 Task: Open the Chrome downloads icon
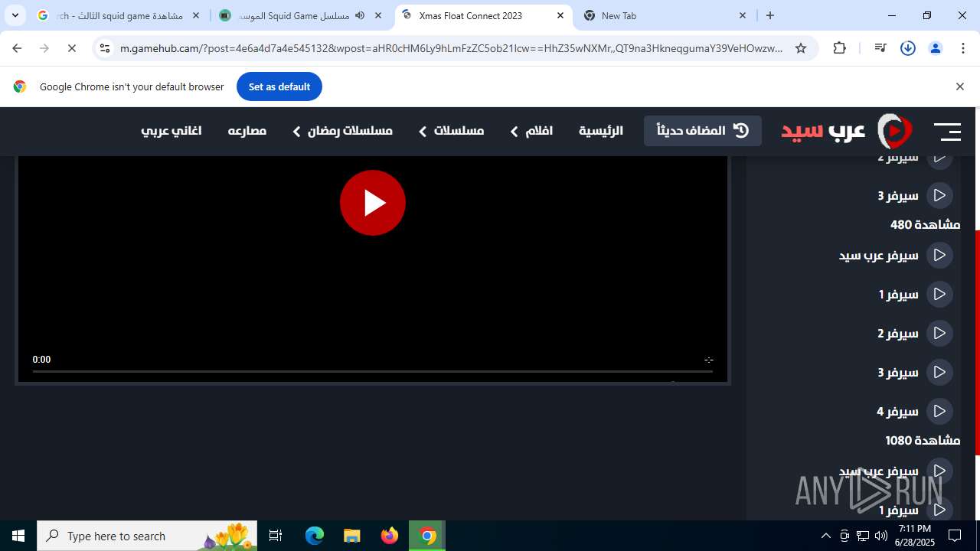point(908,48)
